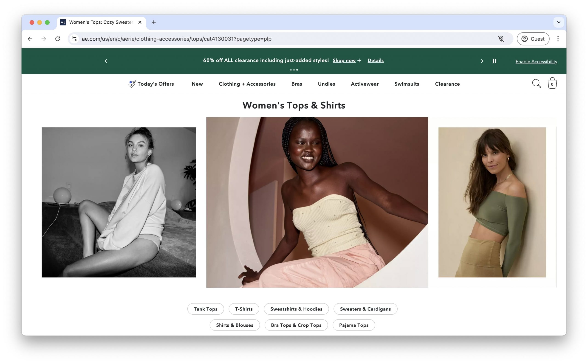Click Enable Accessibility link
Image resolution: width=588 pixels, height=364 pixels.
pos(536,62)
